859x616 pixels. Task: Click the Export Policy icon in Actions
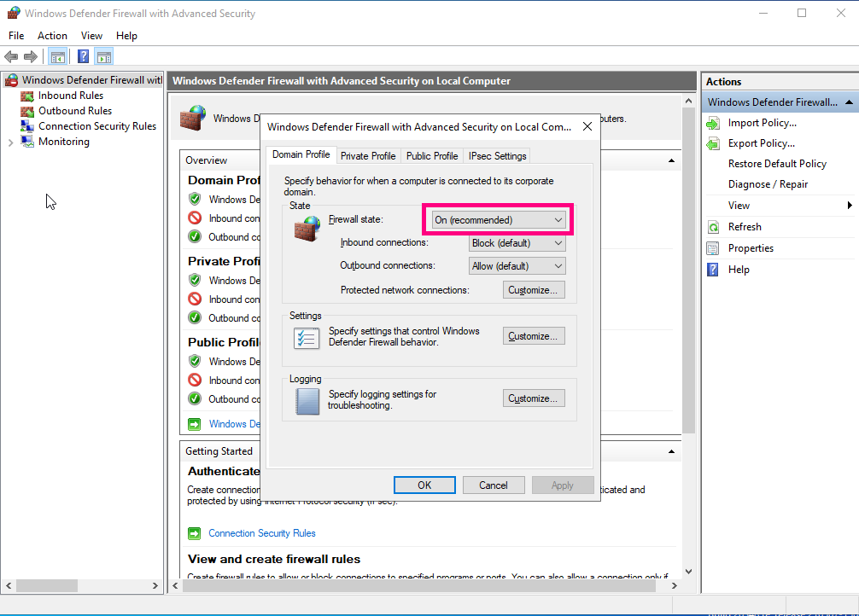coord(713,143)
